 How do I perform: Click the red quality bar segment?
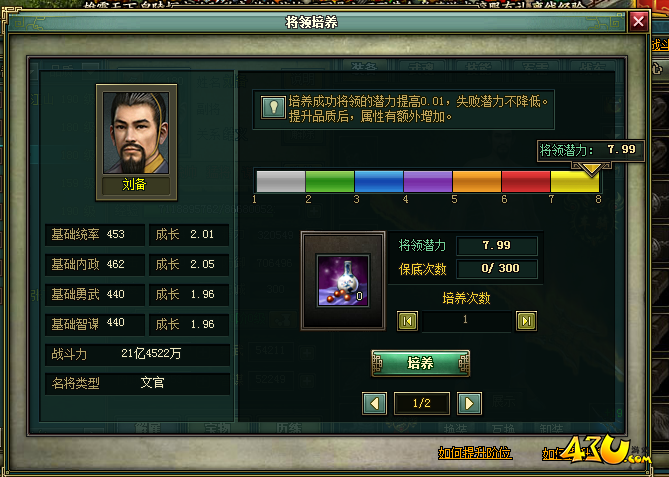(x=526, y=181)
